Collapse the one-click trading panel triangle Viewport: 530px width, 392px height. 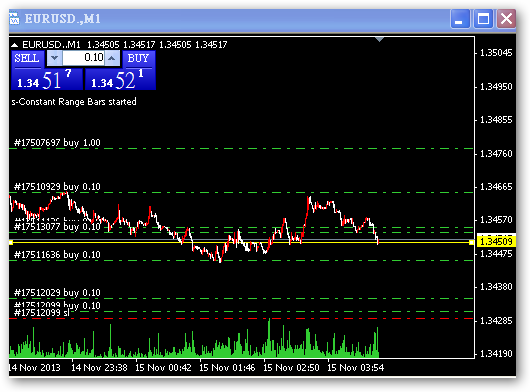point(15,45)
